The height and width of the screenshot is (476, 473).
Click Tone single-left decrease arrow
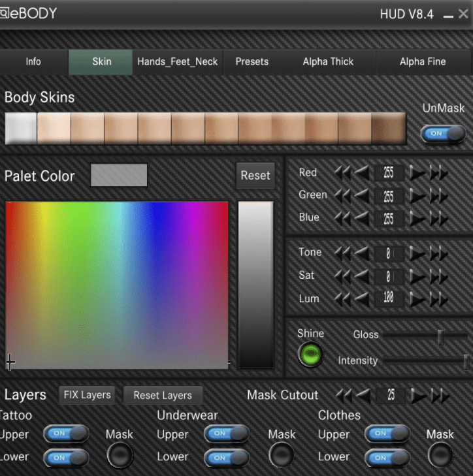360,253
